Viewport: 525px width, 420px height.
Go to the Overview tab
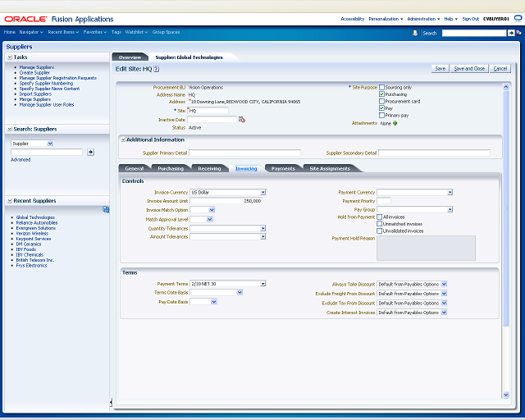click(130, 57)
